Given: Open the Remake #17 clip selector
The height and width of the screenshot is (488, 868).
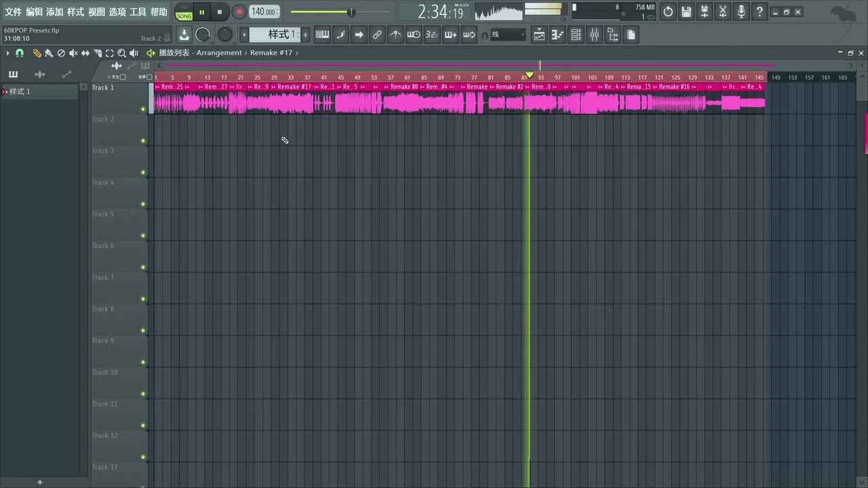Looking at the screenshot, I should pyautogui.click(x=271, y=53).
